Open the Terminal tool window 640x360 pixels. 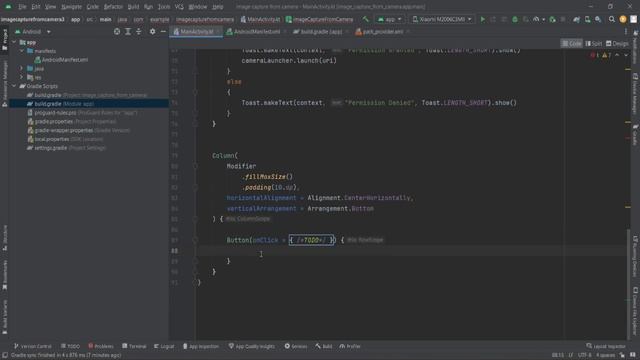134,346
